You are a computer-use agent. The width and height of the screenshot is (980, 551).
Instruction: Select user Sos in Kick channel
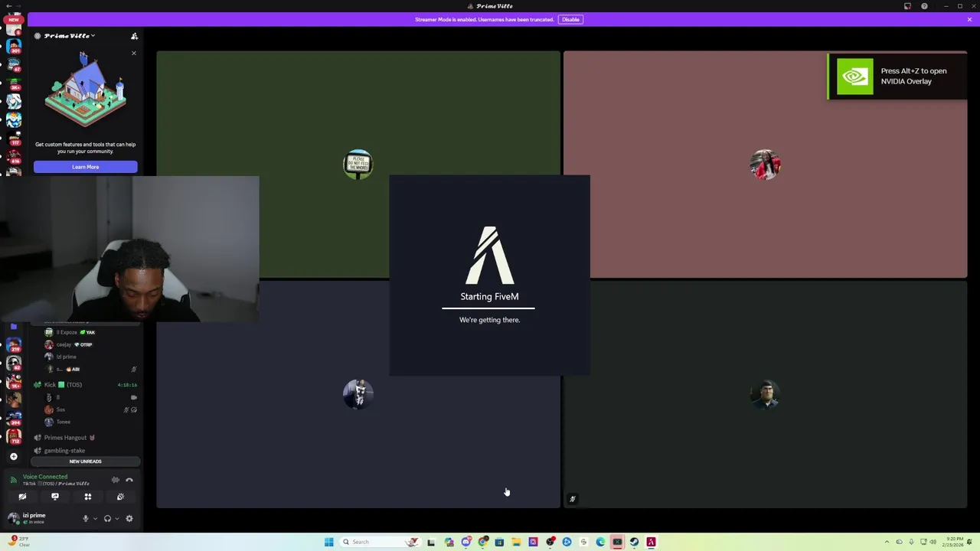[55, 409]
